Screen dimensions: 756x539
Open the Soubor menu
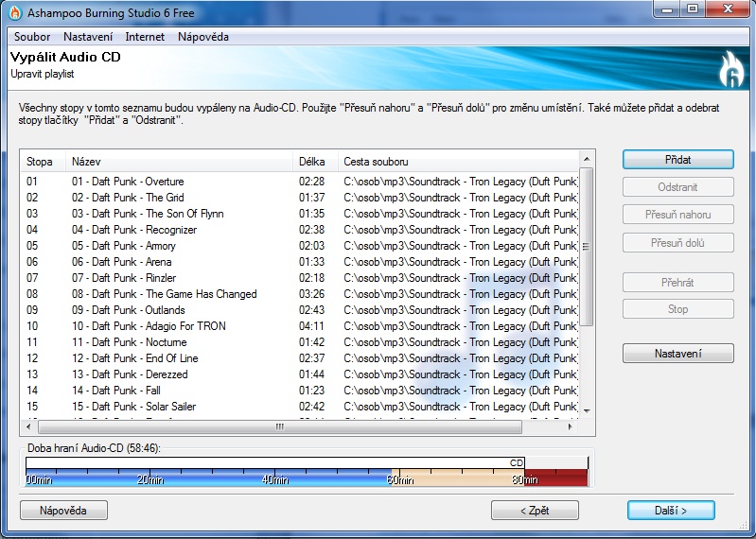32,37
